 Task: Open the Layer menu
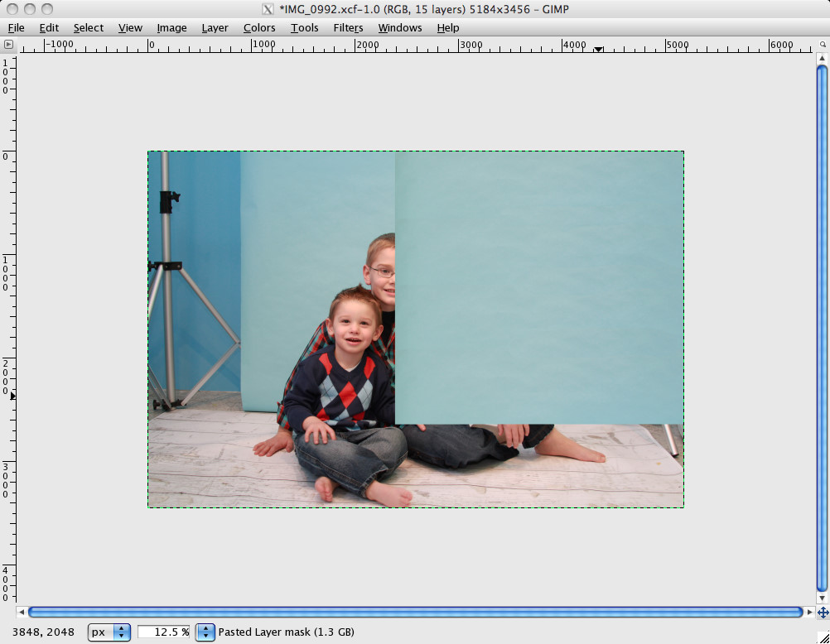[215, 27]
